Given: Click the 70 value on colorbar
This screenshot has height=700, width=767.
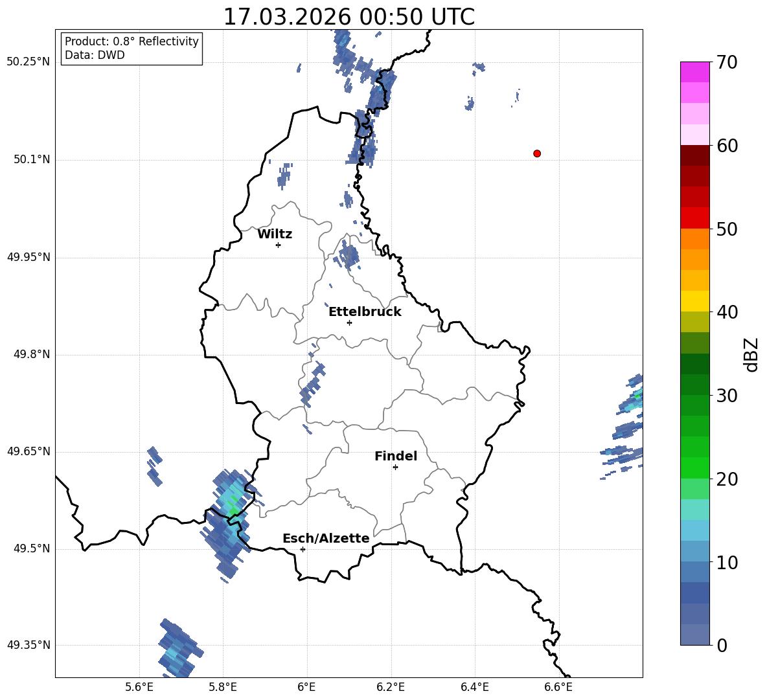Looking at the screenshot, I should point(726,63).
